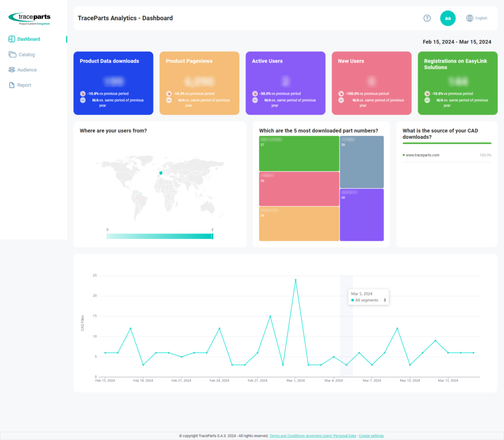Screen dimensions: 504x440
Task: Open the English language selector
Action: point(481,18)
